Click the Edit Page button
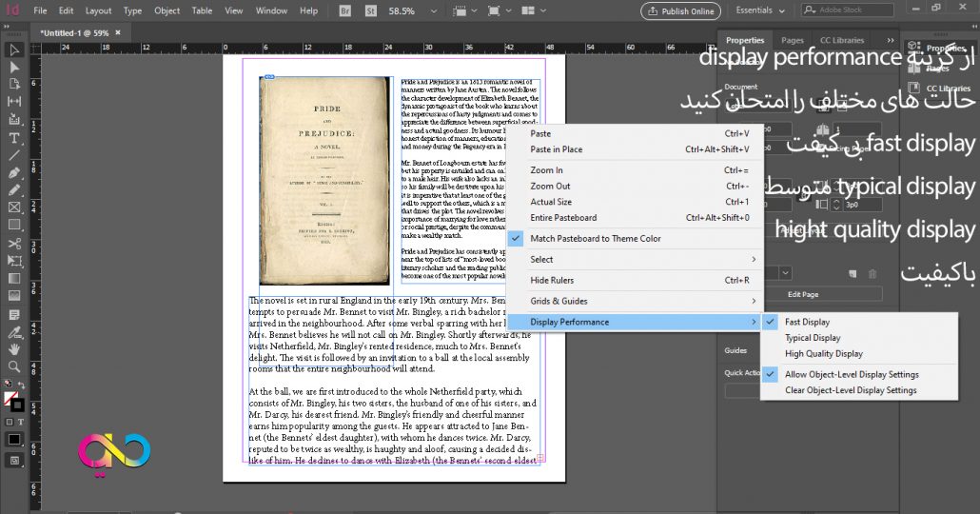The image size is (980, 514). click(802, 294)
